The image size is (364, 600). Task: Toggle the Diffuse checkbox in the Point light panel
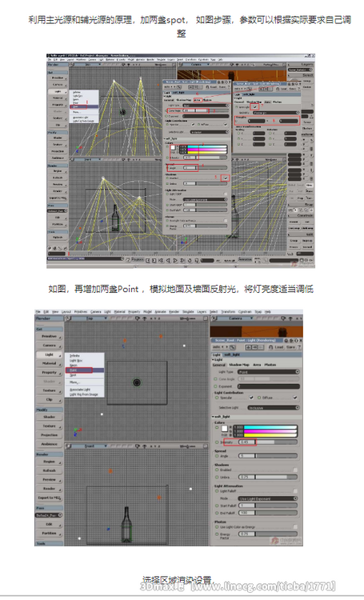(295, 398)
